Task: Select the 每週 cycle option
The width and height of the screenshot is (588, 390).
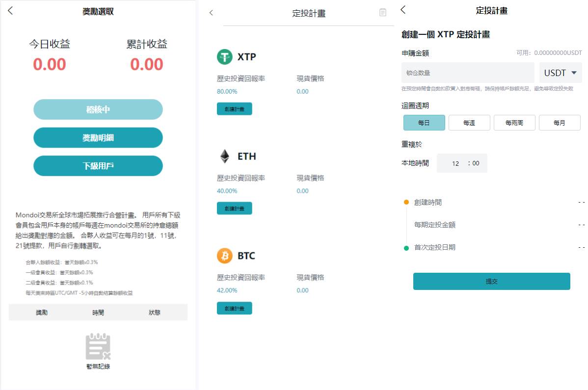Action: coord(469,123)
